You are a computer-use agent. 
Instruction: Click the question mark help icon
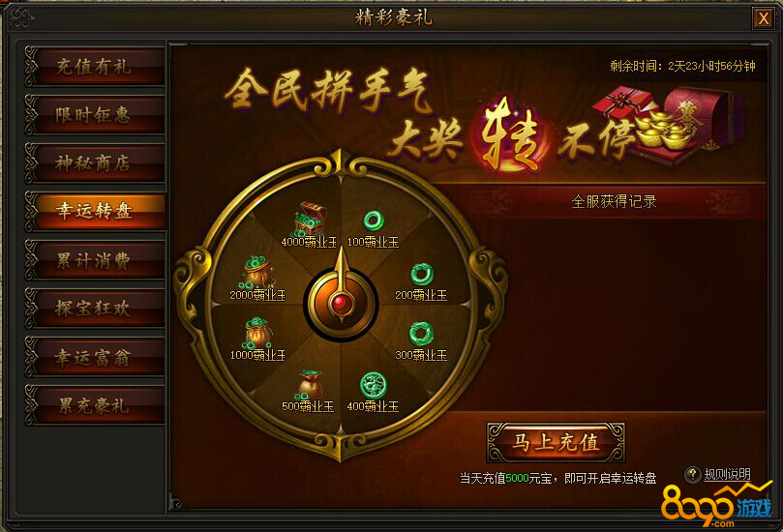(x=693, y=474)
